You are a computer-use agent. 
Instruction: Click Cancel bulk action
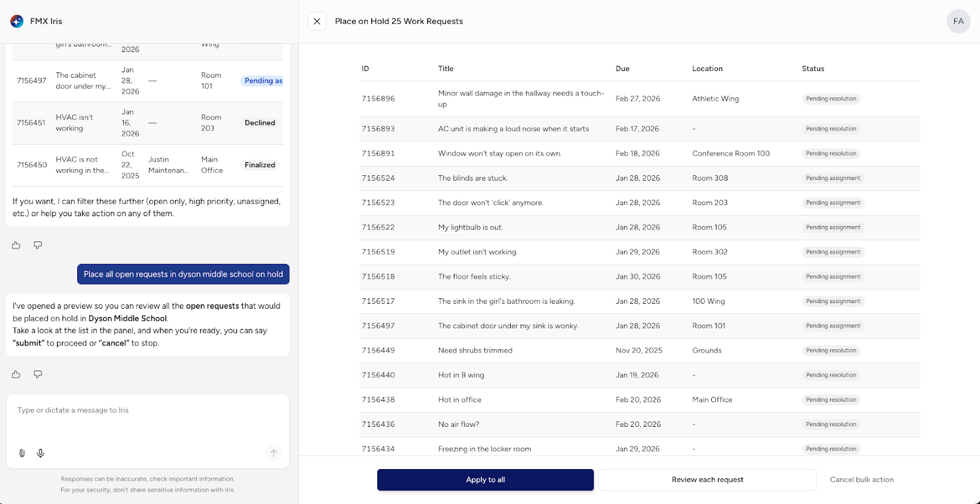[861, 480]
